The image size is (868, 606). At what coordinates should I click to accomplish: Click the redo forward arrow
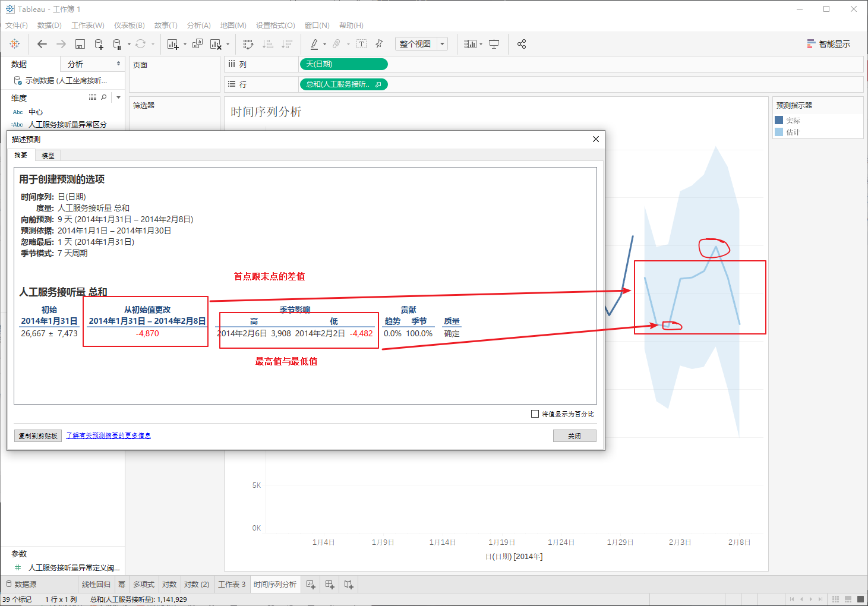(61, 44)
